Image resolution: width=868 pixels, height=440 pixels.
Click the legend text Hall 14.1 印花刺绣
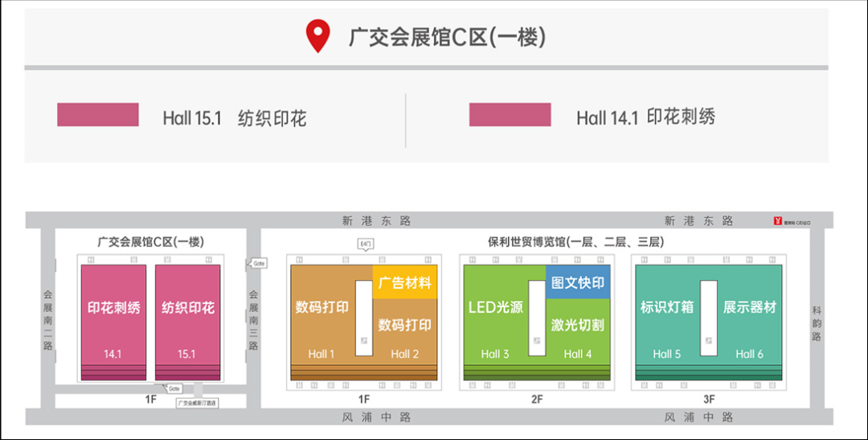coord(646,117)
